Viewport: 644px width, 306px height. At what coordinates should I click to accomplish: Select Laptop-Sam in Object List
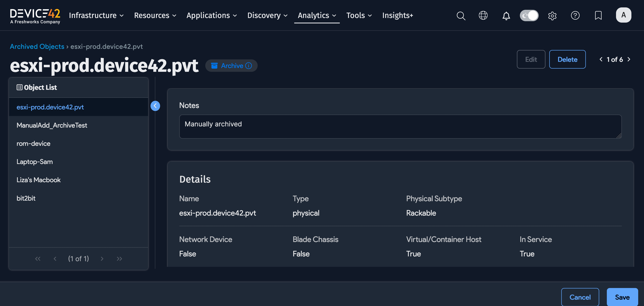(35, 162)
